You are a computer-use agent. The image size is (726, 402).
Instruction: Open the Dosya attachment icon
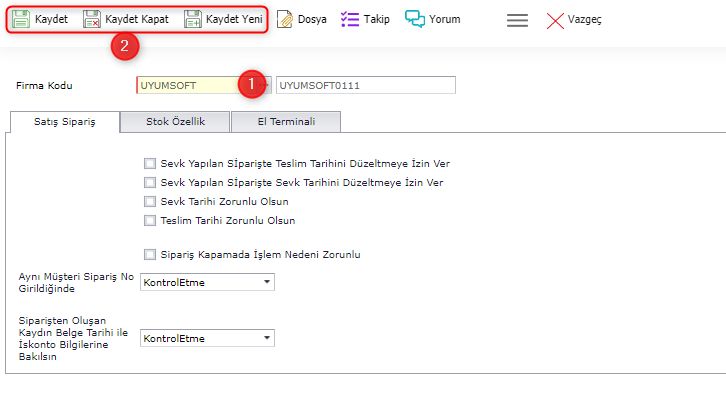tap(285, 19)
